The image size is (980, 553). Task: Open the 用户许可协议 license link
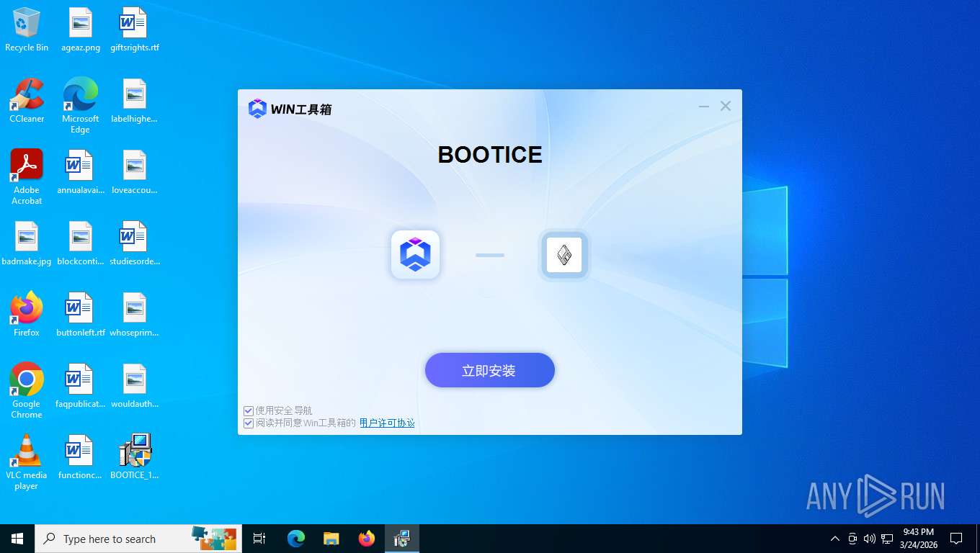[x=387, y=423]
